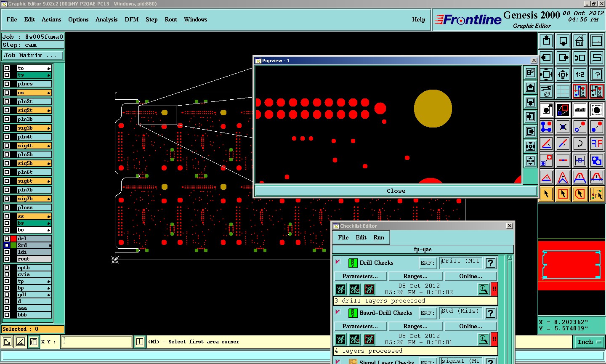Click Ranges... under Board-Drill Checks

(415, 326)
